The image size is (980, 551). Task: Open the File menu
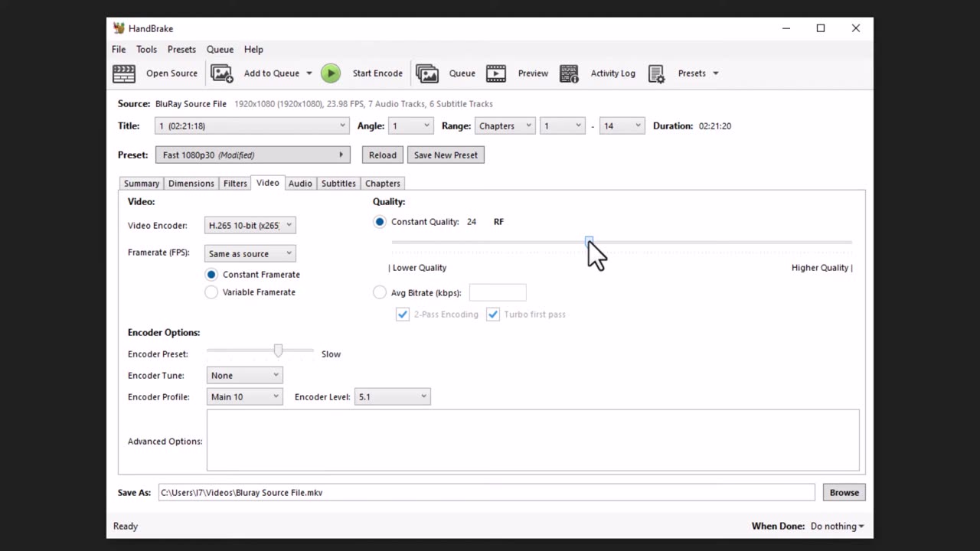coord(119,50)
